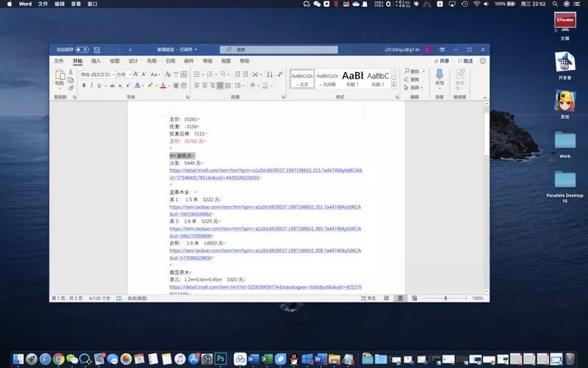Switch to the 帮助 tab
The image size is (588, 368).
coord(245,61)
